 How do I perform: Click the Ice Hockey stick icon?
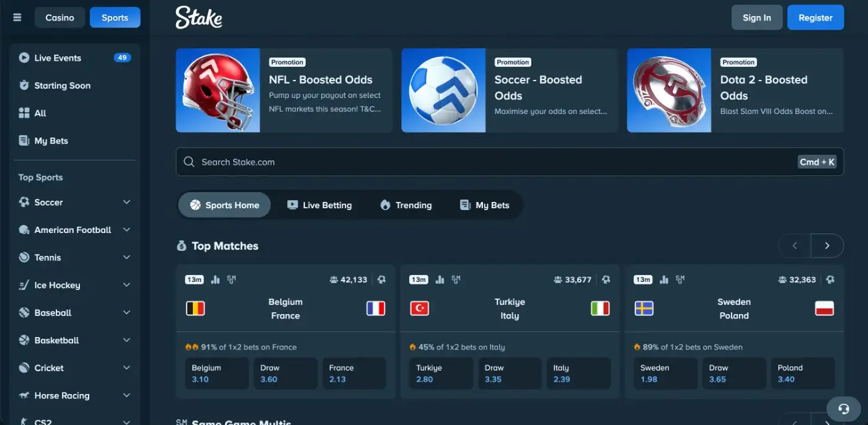(x=24, y=285)
